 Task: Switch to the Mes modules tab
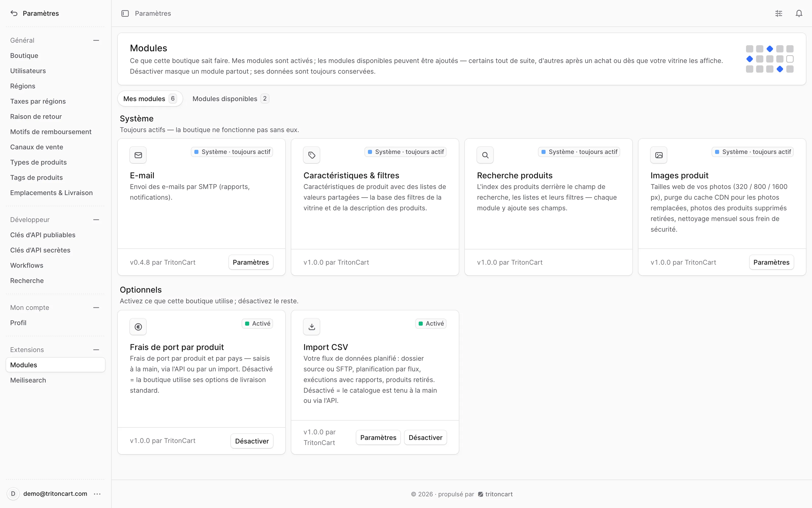click(x=150, y=99)
